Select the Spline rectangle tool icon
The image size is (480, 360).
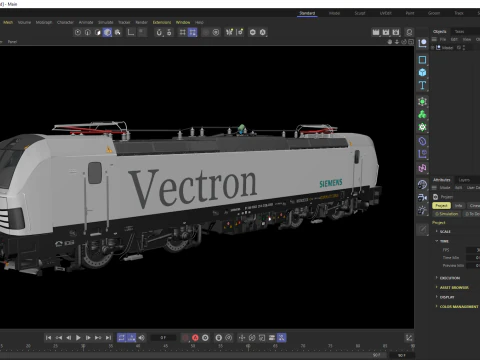click(x=422, y=60)
